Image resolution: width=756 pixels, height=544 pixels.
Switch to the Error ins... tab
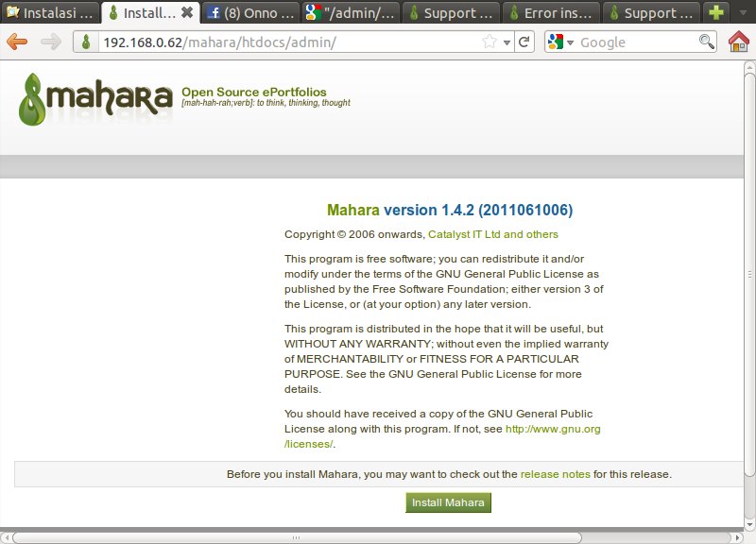[551, 12]
